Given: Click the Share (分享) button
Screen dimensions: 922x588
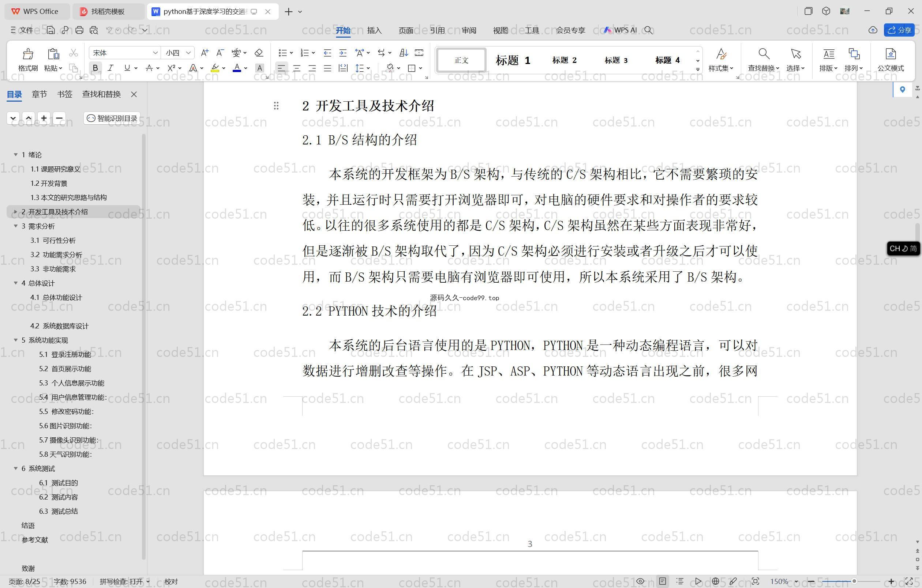Looking at the screenshot, I should (x=899, y=30).
